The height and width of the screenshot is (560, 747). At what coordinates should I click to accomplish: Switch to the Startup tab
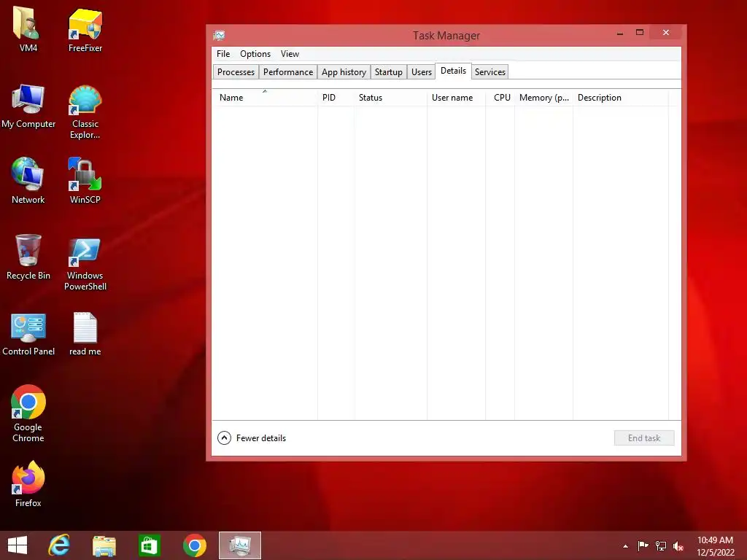pyautogui.click(x=388, y=72)
